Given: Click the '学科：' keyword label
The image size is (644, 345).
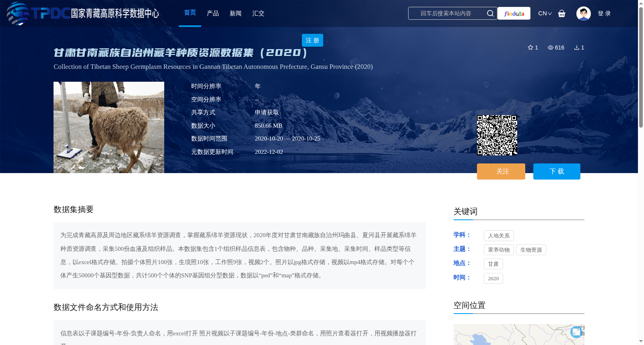Looking at the screenshot, I should click(x=462, y=235).
